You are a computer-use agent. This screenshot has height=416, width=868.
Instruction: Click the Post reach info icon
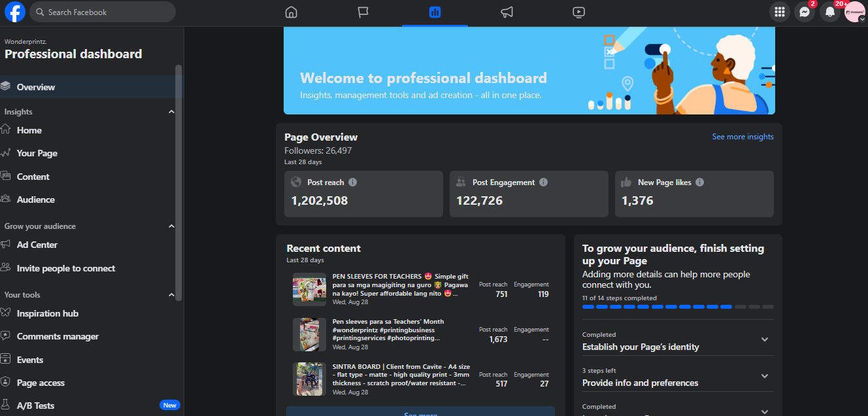[x=353, y=182]
